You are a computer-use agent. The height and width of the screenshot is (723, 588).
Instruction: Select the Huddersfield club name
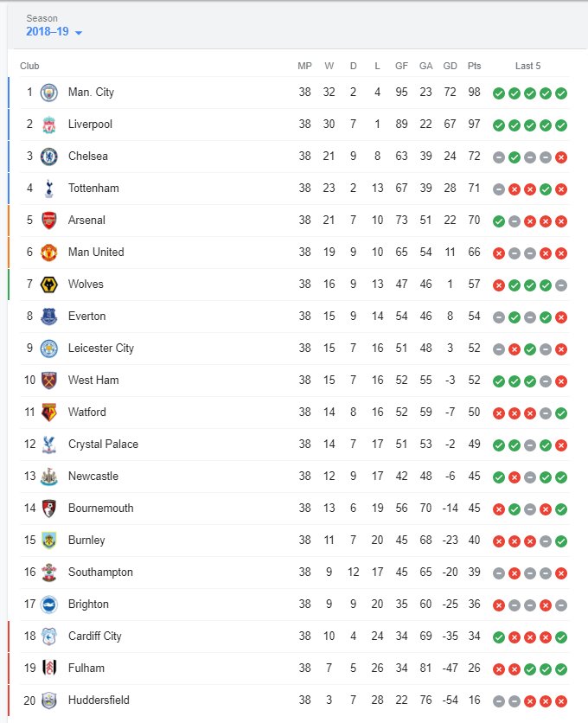click(x=99, y=701)
